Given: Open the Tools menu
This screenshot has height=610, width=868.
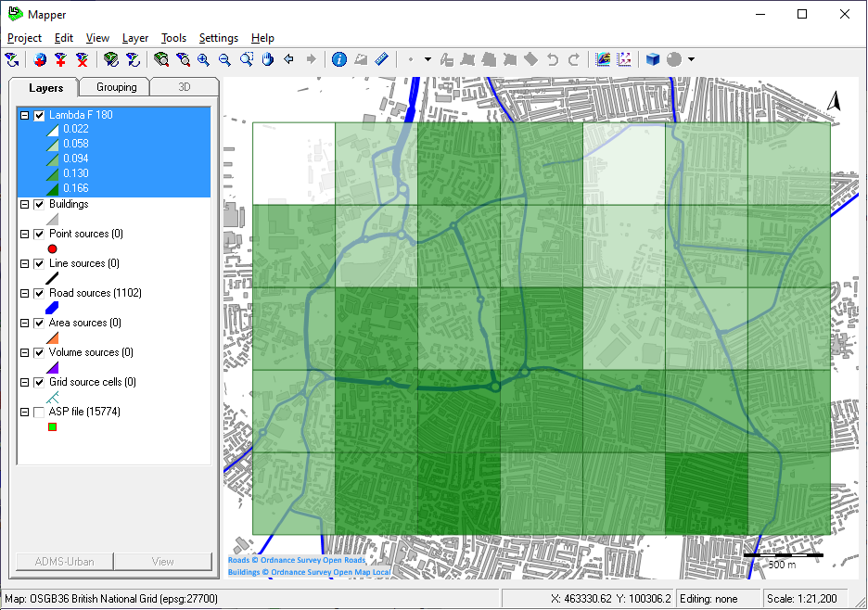Looking at the screenshot, I should 173,38.
